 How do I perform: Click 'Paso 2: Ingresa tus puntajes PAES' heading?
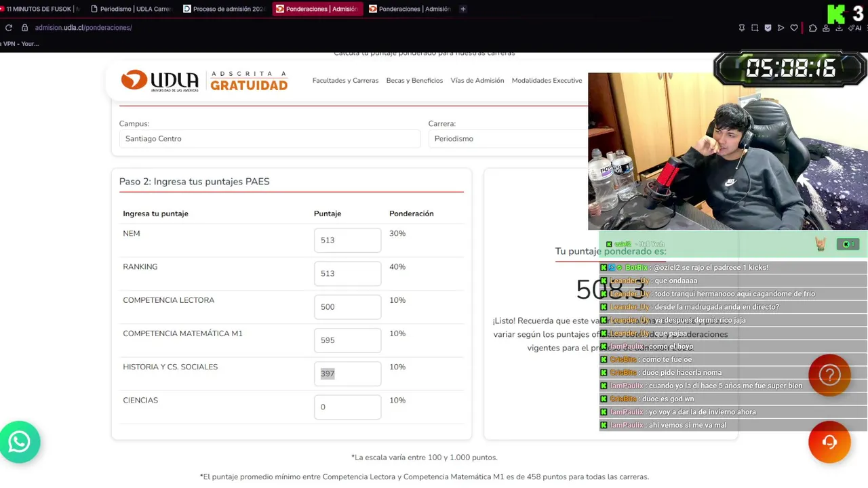click(x=194, y=182)
